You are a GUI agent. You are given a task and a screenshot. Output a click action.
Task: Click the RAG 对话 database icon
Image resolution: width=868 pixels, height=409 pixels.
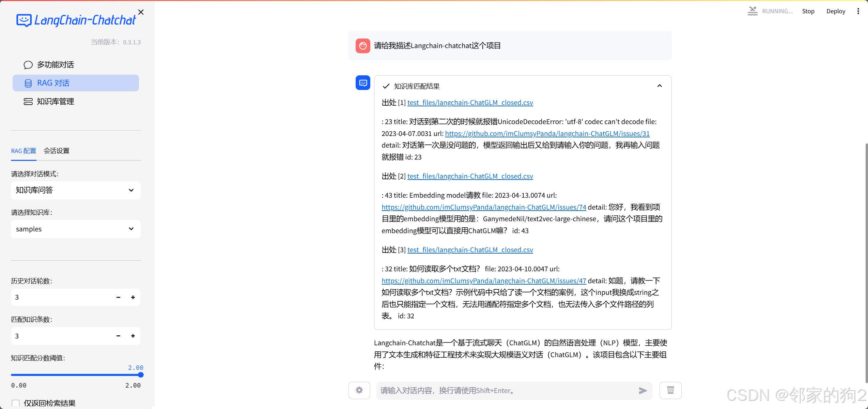click(x=28, y=83)
